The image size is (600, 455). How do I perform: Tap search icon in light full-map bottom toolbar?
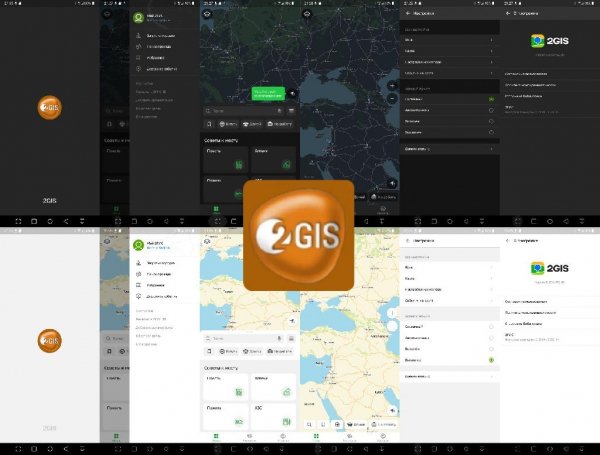click(310, 424)
